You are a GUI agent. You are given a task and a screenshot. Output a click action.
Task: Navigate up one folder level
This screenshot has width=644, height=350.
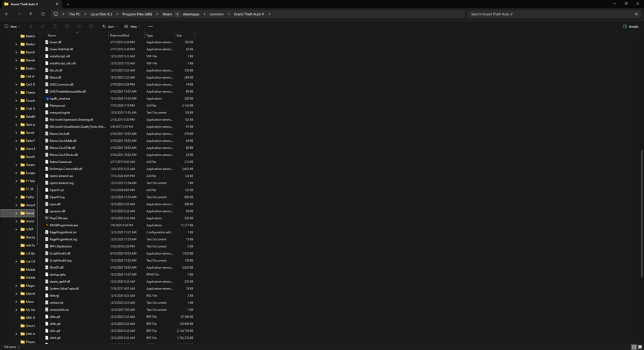coord(31,14)
